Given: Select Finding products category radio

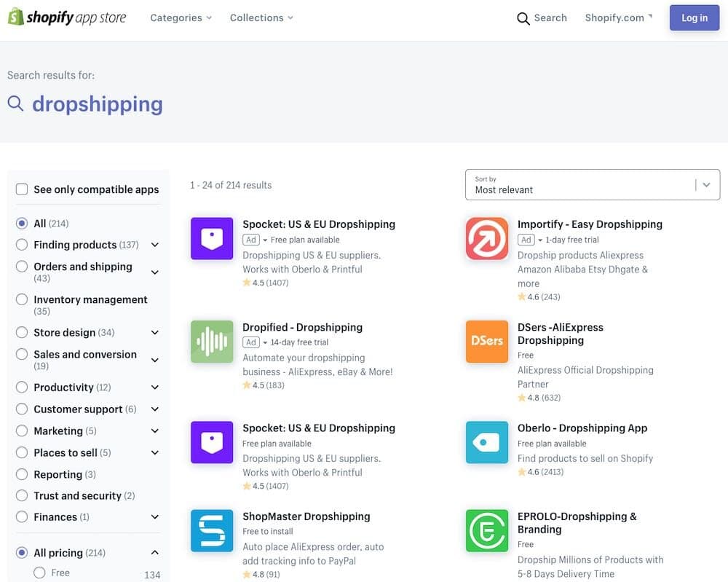Looking at the screenshot, I should pyautogui.click(x=22, y=245).
